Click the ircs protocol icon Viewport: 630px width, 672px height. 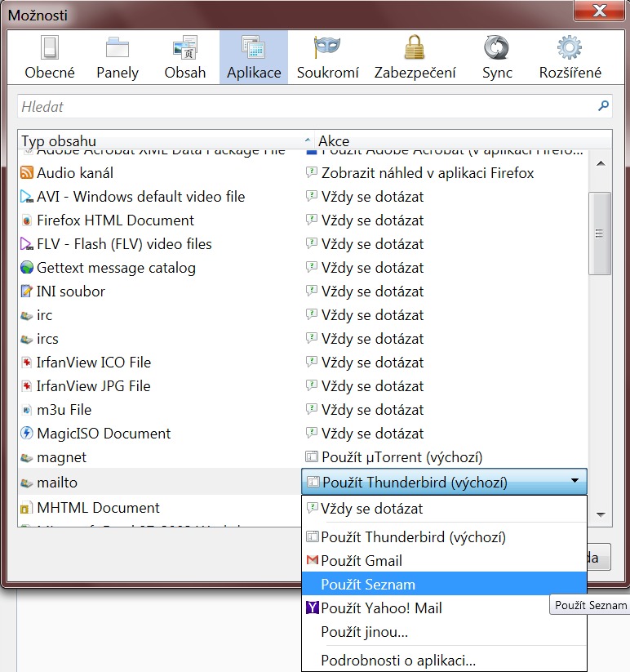coord(27,340)
